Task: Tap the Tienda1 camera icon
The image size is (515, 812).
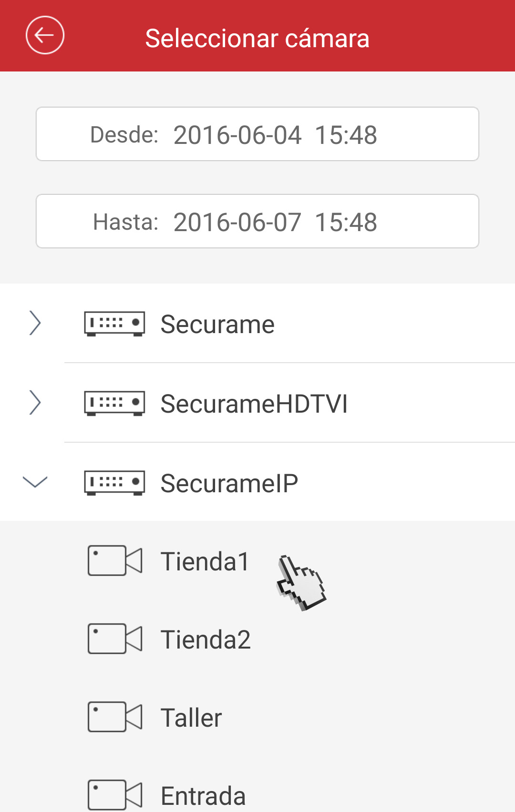Action: [115, 560]
